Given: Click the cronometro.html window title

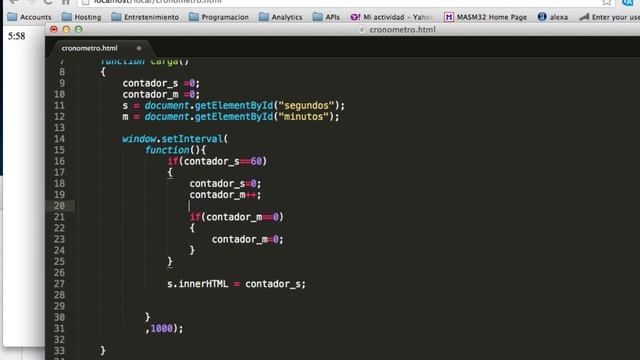Looking at the screenshot, I should coord(402,29).
